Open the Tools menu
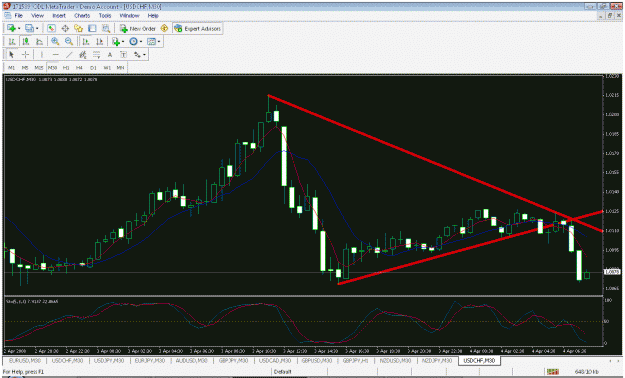 coord(105,16)
